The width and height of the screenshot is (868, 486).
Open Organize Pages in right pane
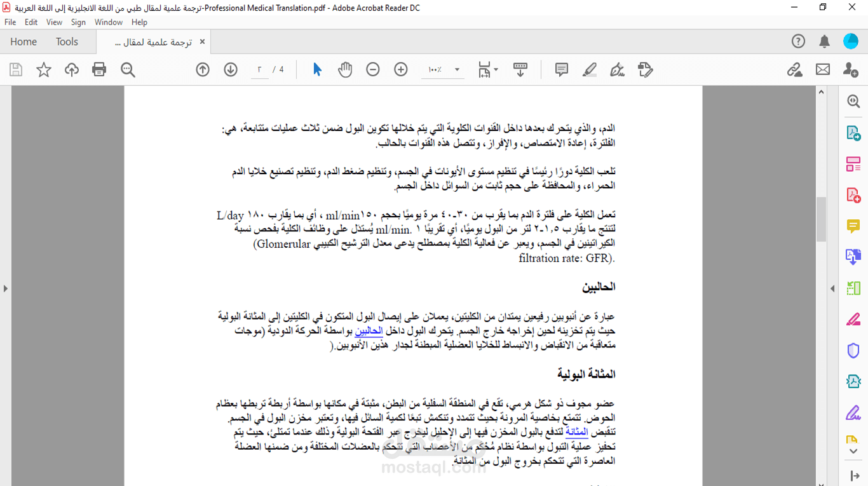(853, 288)
